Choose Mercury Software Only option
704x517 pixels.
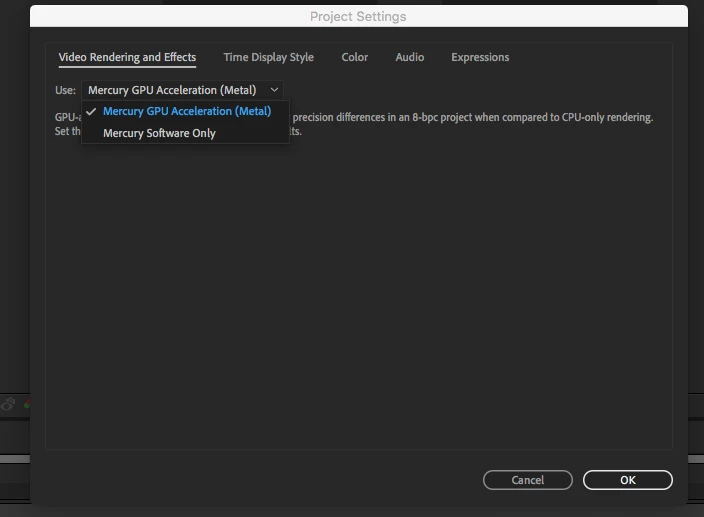[x=185, y=133]
